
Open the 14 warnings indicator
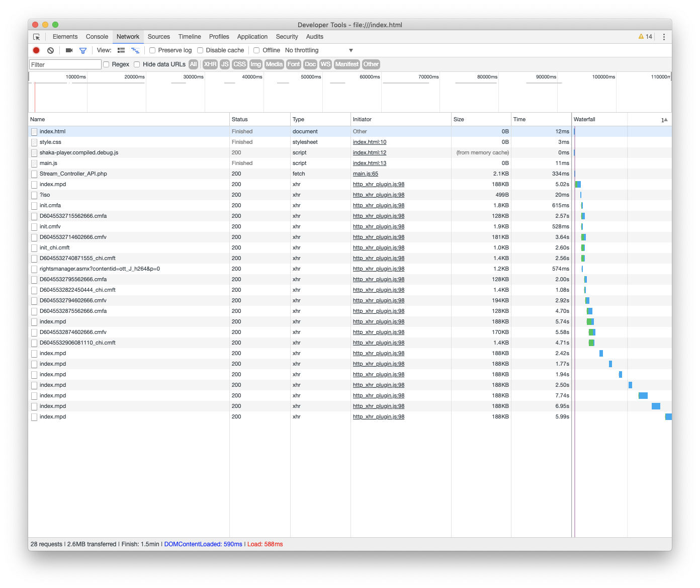tap(645, 37)
